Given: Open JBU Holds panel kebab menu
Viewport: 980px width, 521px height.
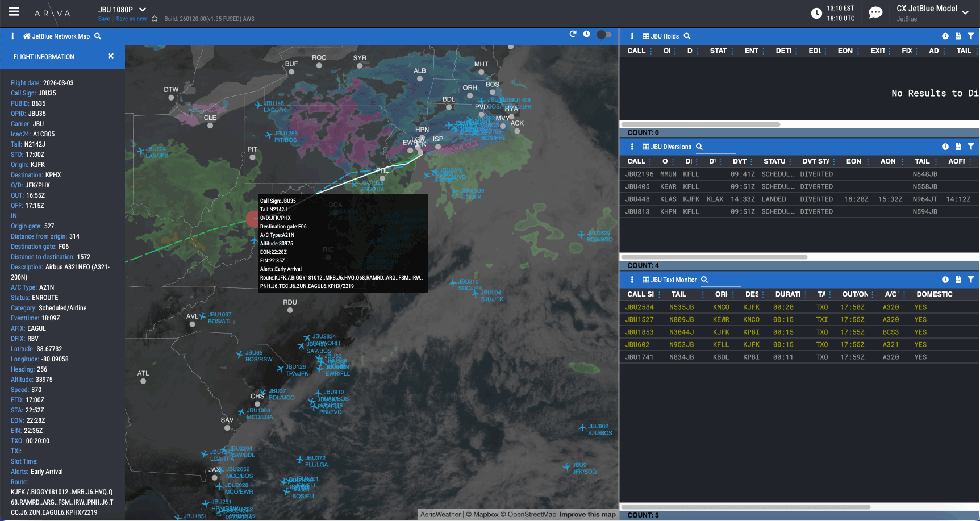Looking at the screenshot, I should (x=632, y=36).
